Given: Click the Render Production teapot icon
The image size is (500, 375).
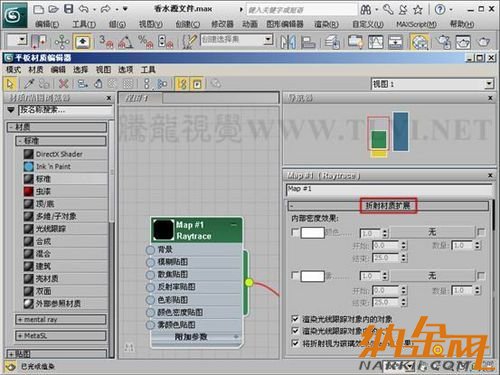Looking at the screenshot, I should [x=483, y=42].
